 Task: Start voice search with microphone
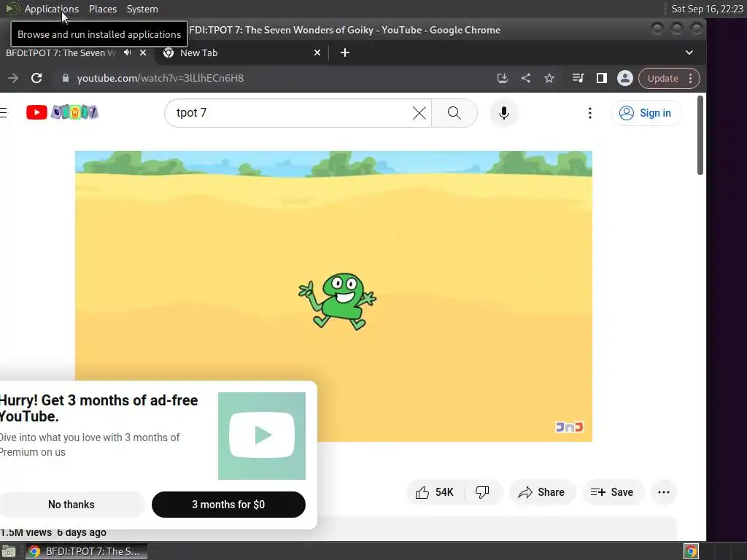pos(503,113)
